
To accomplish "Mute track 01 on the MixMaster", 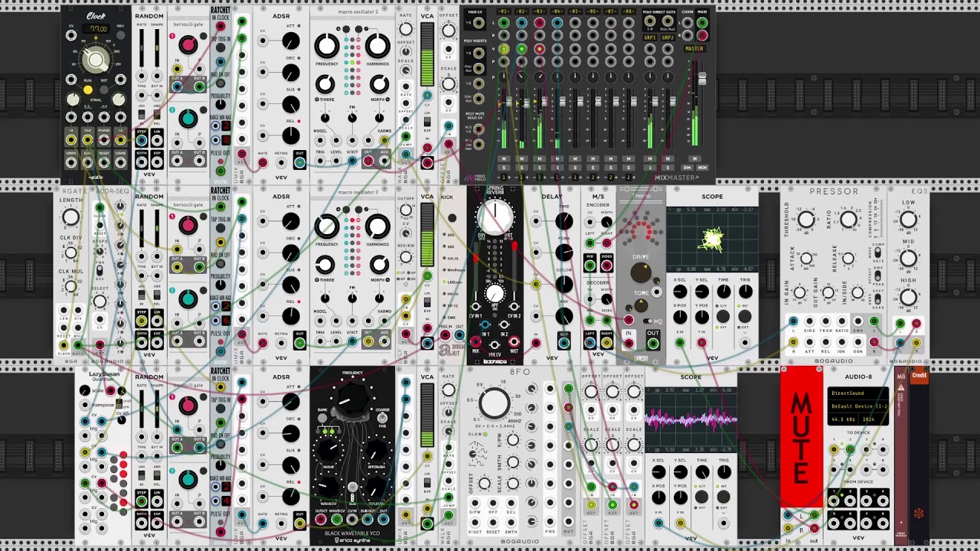I will click(503, 158).
